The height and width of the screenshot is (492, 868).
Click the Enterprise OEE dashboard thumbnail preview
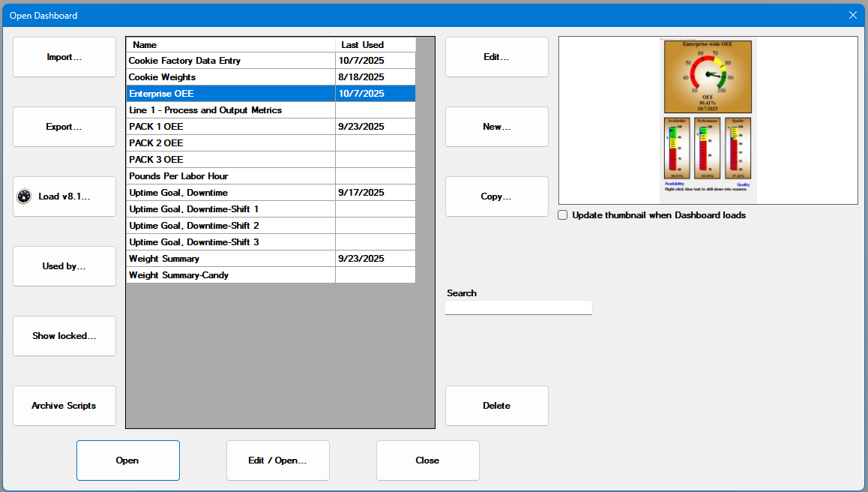(708, 120)
